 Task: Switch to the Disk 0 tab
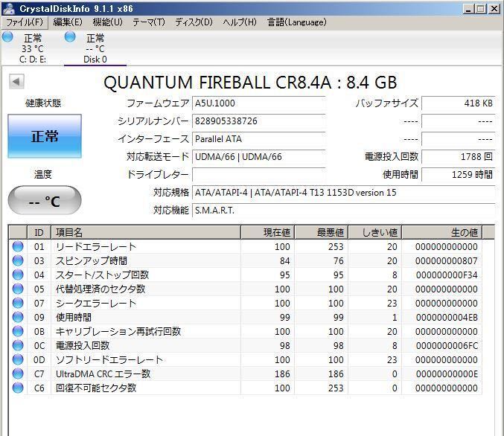95,48
